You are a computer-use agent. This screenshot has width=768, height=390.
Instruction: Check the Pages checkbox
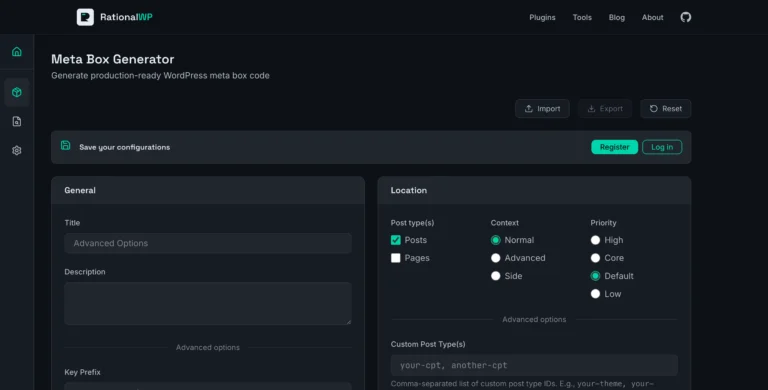pos(396,258)
